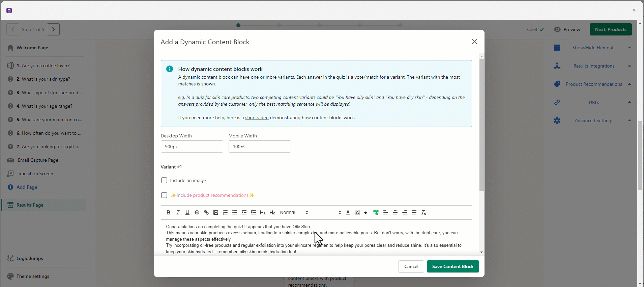Justify the text

[414, 212]
